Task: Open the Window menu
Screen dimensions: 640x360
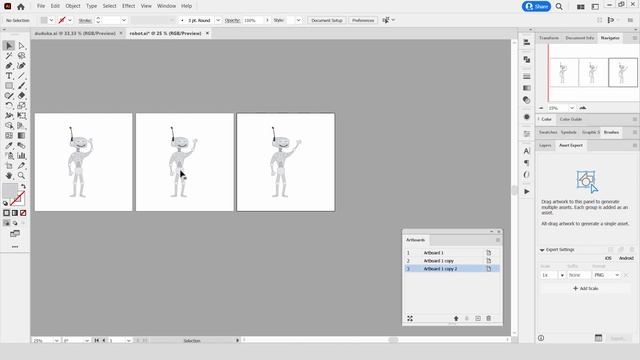Action: pos(167,6)
